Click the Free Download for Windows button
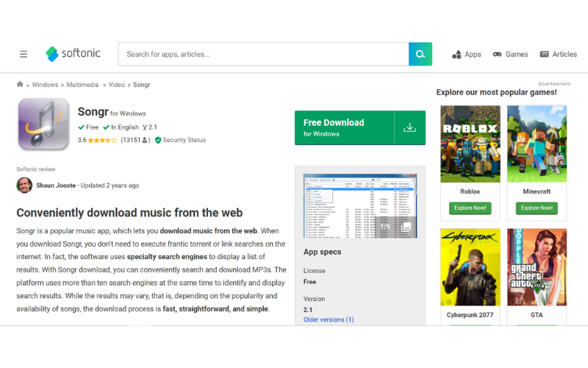The width and height of the screenshot is (588, 368). (344, 128)
